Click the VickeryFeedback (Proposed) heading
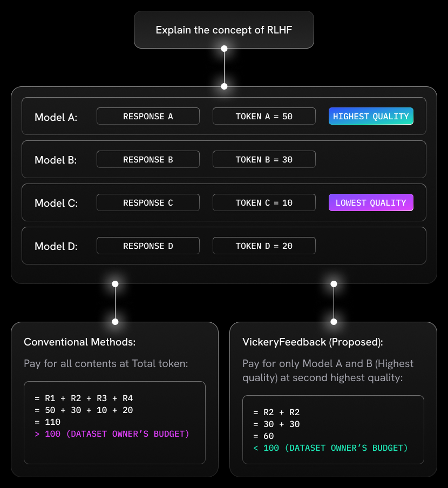This screenshot has height=488, width=448. click(x=312, y=342)
